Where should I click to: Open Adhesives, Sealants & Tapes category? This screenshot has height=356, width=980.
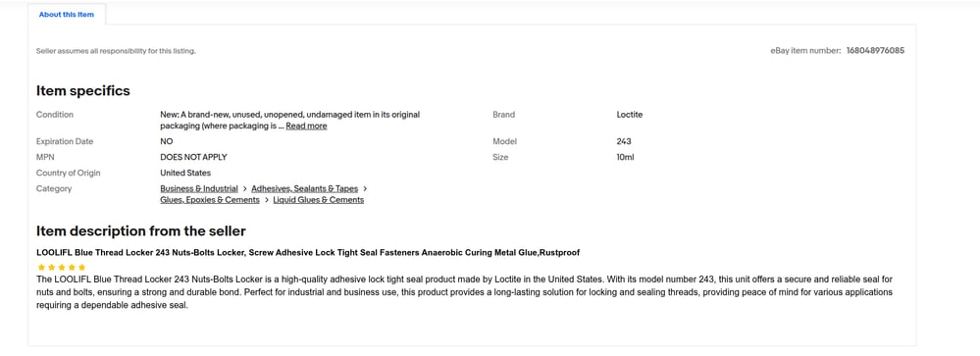(304, 188)
